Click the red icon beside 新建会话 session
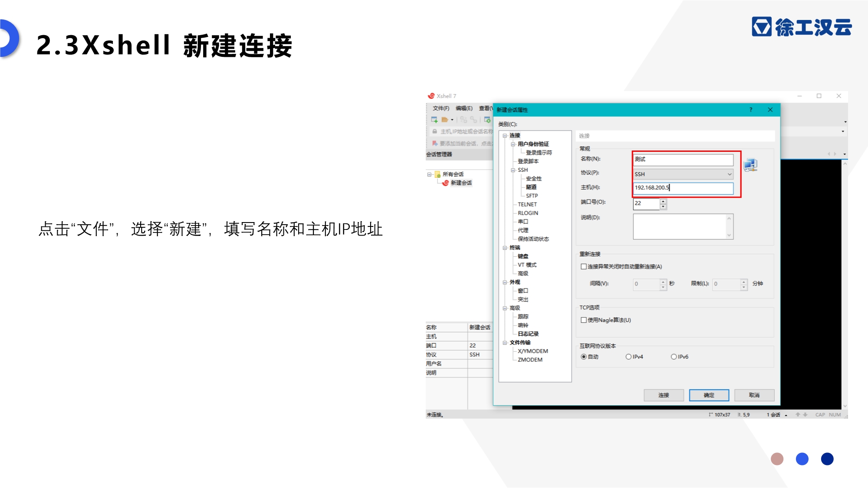This screenshot has height=488, width=868. pos(446,183)
